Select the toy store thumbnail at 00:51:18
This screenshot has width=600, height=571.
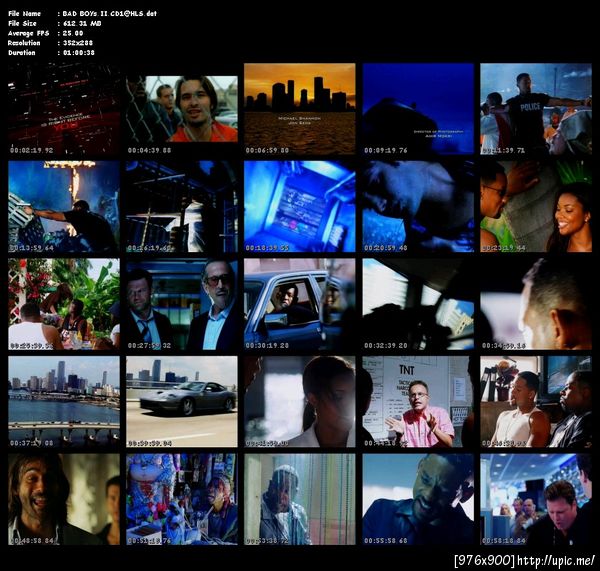click(x=182, y=499)
